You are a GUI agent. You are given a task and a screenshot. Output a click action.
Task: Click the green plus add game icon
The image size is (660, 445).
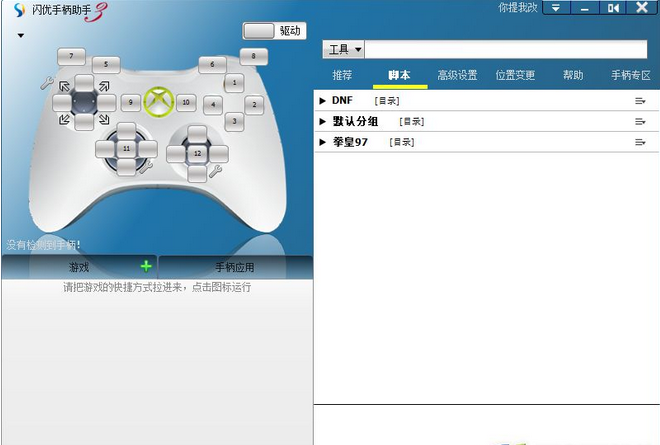click(146, 266)
